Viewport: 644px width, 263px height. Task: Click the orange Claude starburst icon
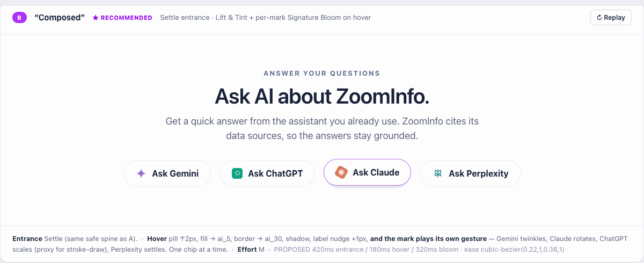(x=341, y=172)
